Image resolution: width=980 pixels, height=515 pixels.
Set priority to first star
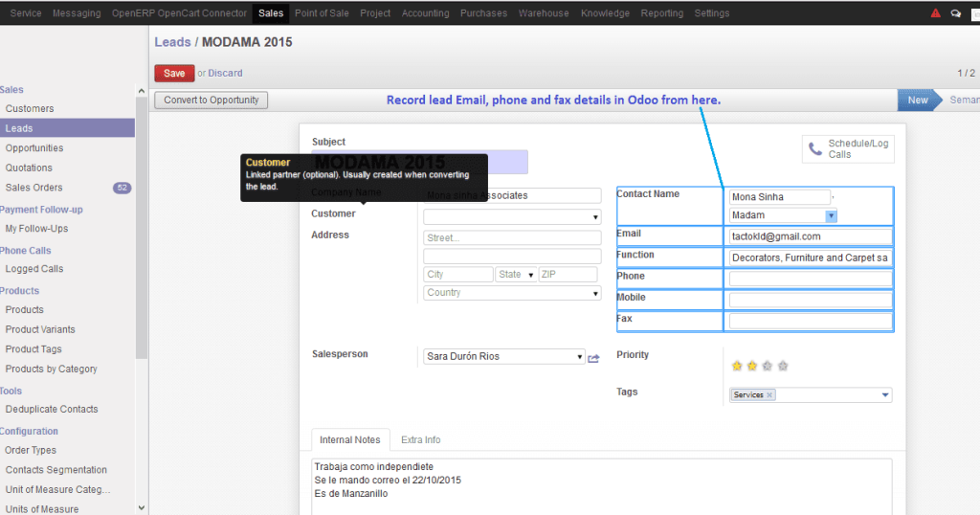(x=737, y=366)
